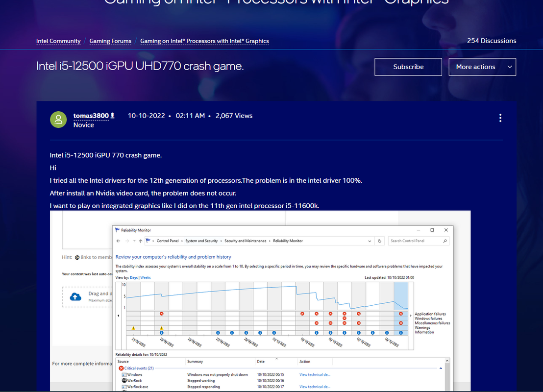
Task: Click the Source column header
Action: [x=123, y=362]
